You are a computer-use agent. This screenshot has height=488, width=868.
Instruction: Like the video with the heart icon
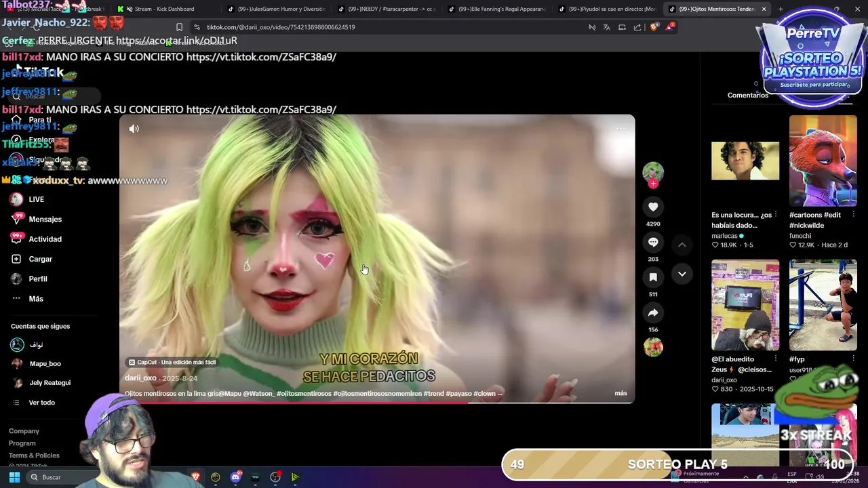click(x=653, y=207)
